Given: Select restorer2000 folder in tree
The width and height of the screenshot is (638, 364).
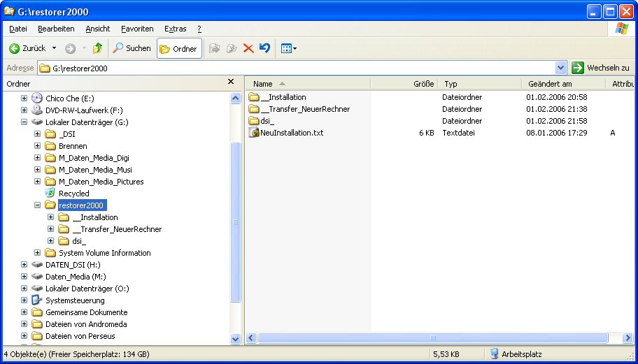Looking at the screenshot, I should coord(82,205).
